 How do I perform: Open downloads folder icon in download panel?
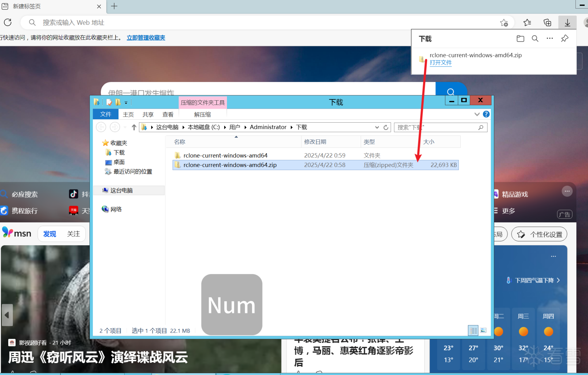click(520, 39)
